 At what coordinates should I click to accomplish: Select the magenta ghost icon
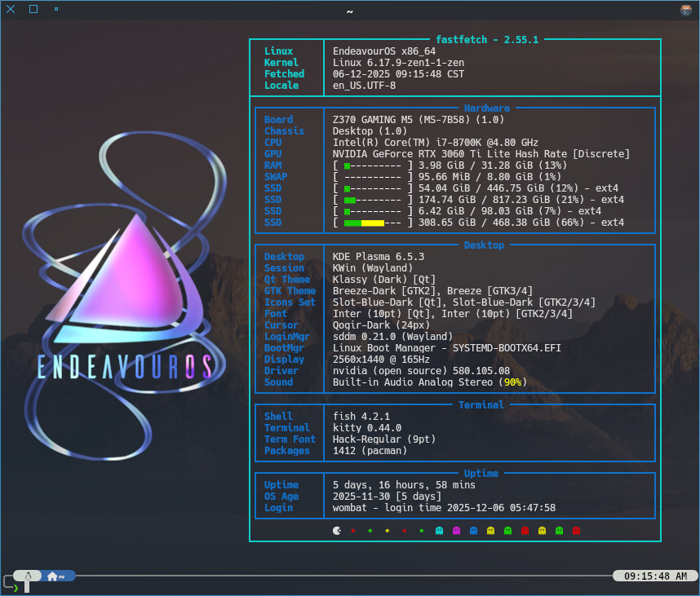click(x=456, y=531)
